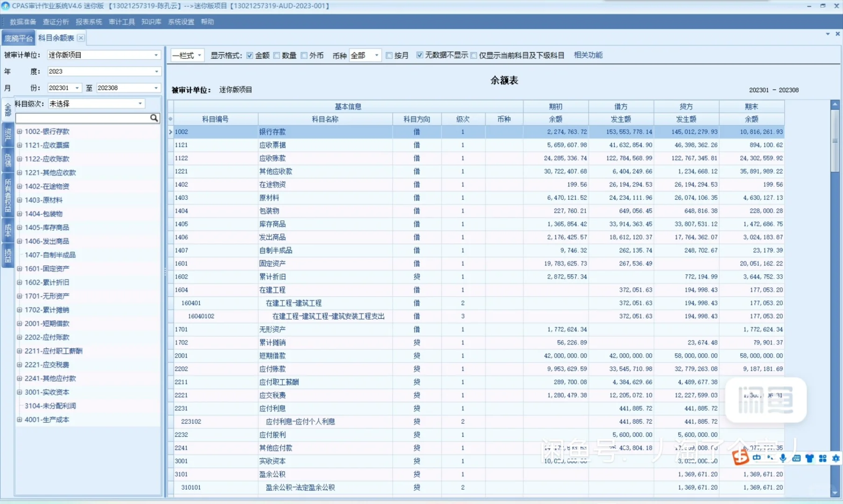
Task: Click the account search input field
Action: [x=84, y=118]
